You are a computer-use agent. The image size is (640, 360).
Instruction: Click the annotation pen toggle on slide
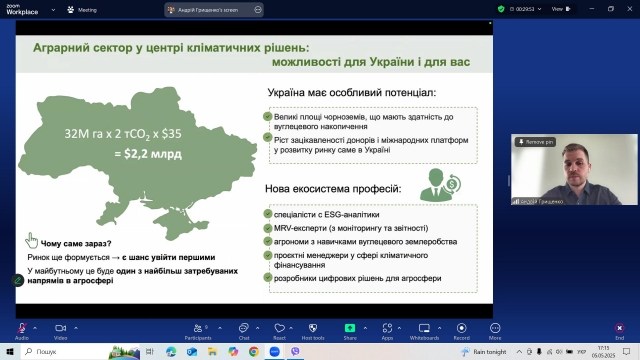click(18, 280)
